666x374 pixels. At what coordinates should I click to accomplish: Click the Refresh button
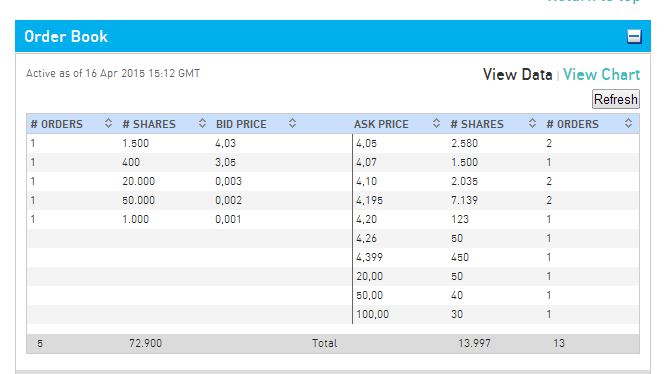point(615,99)
